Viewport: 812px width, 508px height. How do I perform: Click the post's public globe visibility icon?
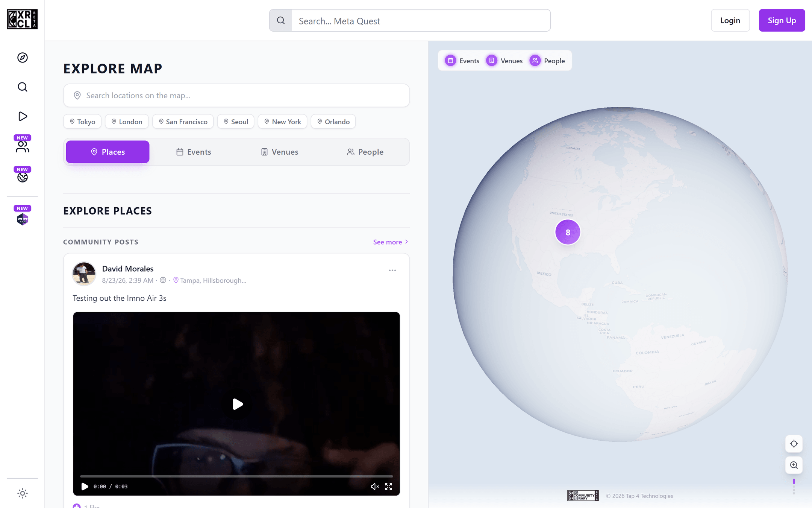click(x=163, y=280)
